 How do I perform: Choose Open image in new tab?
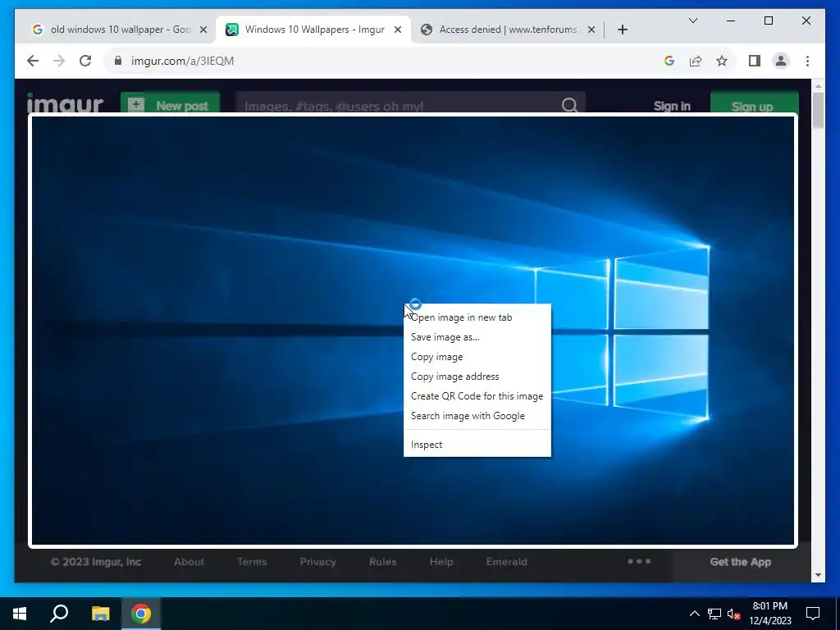(x=477, y=317)
